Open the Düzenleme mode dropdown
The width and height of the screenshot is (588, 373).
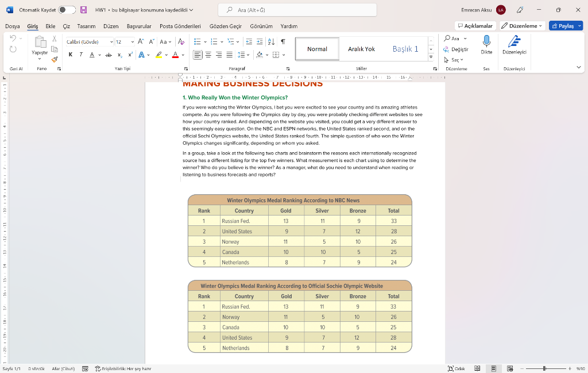click(x=521, y=26)
